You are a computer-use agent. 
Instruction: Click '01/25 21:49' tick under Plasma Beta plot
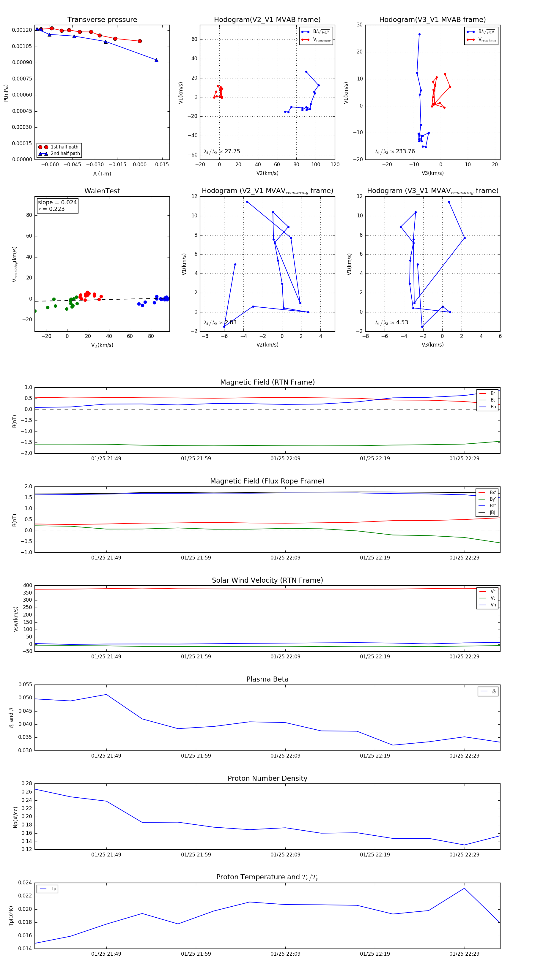[x=106, y=755]
